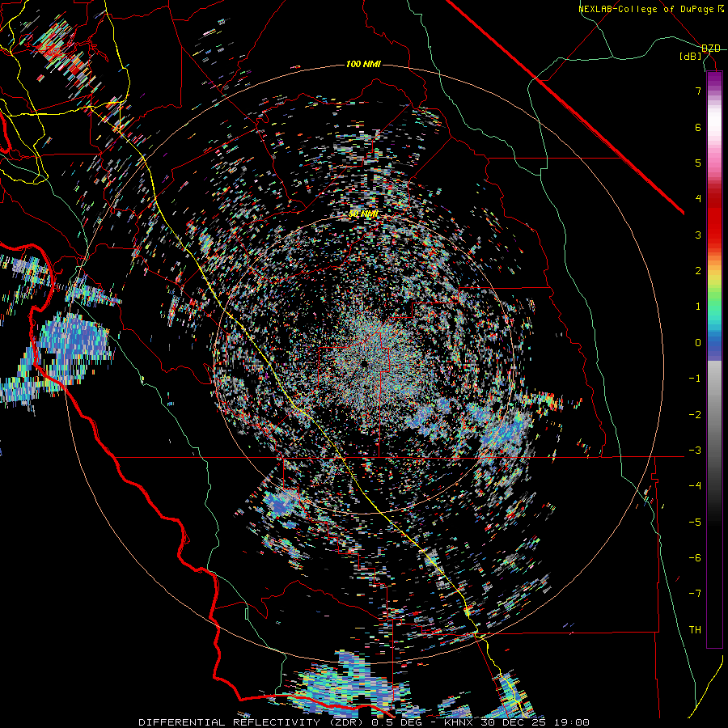Click the "-7" tick label on the color scale
The width and height of the screenshot is (728, 728).
coord(695,594)
